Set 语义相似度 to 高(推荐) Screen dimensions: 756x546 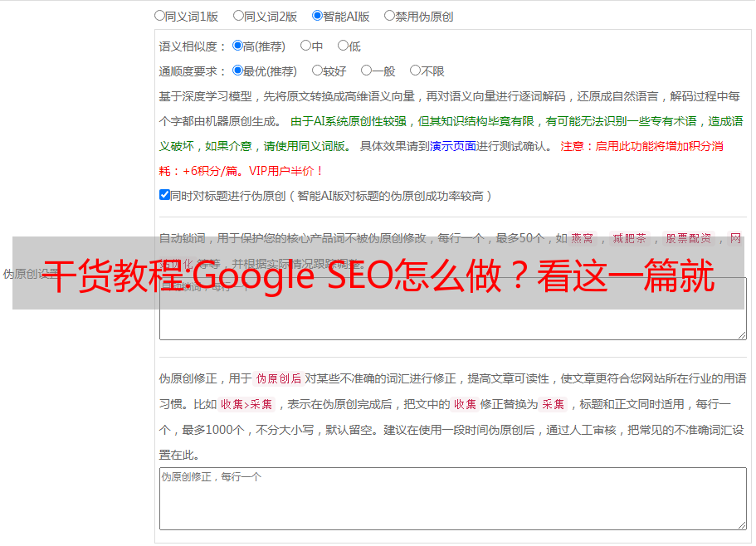tap(237, 46)
